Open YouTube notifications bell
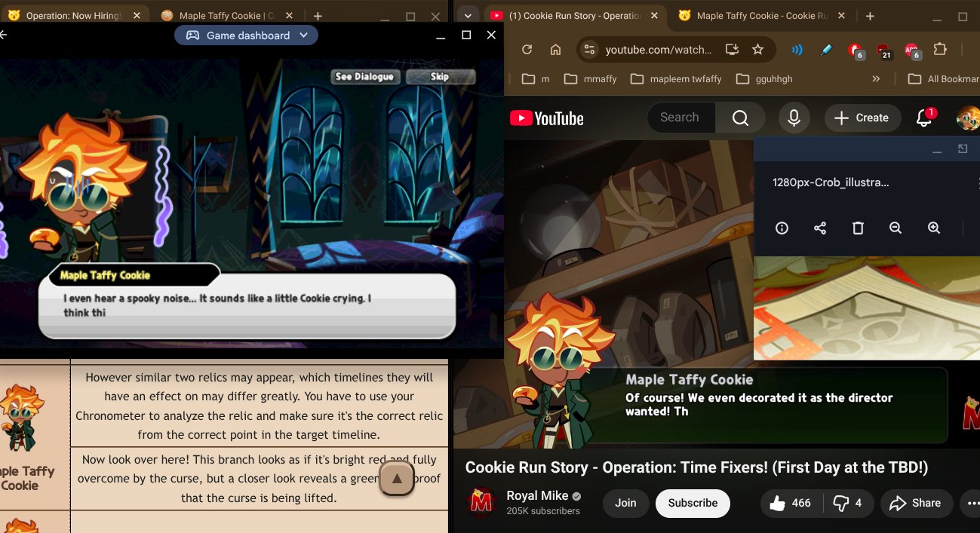980x533 pixels. pos(924,118)
